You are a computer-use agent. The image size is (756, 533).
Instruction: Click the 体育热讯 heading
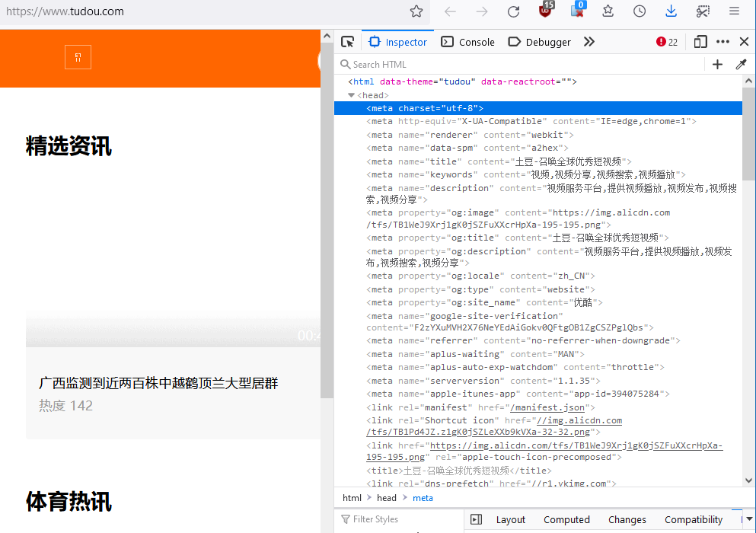click(69, 502)
